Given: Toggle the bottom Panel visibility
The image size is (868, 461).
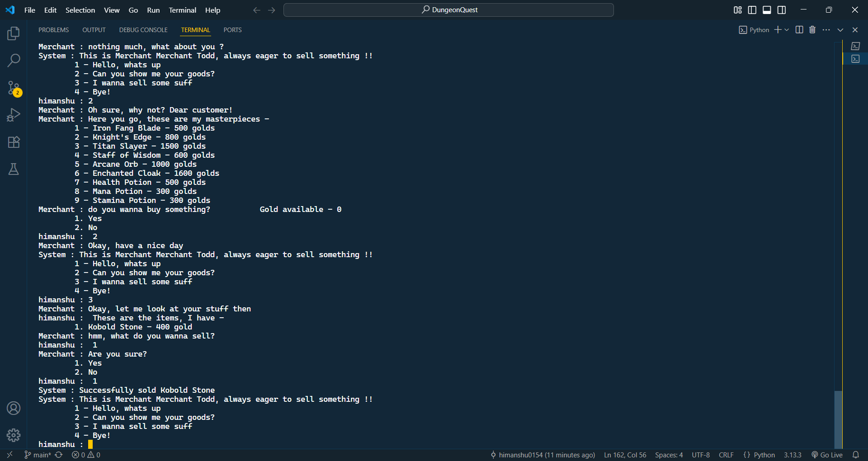Looking at the screenshot, I should 767,10.
